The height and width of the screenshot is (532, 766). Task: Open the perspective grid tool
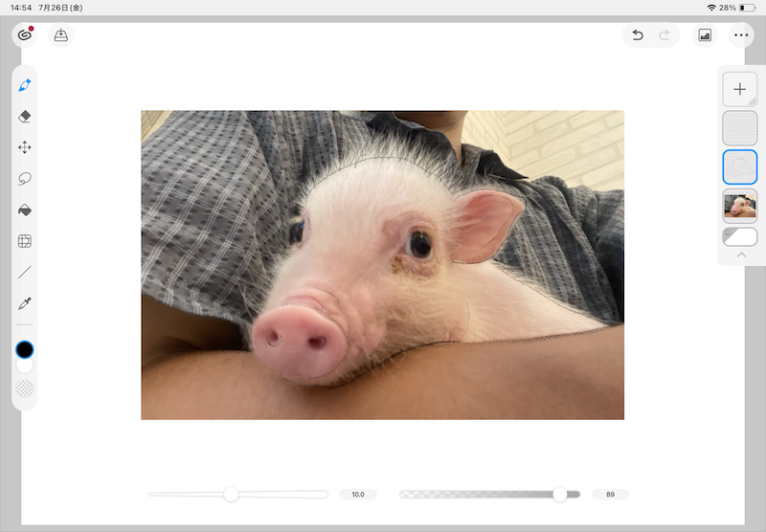pyautogui.click(x=25, y=241)
